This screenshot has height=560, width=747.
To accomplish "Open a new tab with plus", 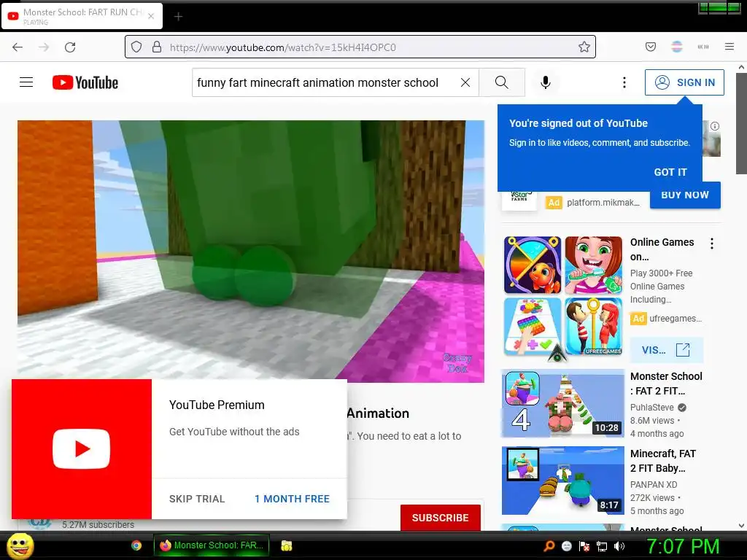I will click(x=178, y=17).
